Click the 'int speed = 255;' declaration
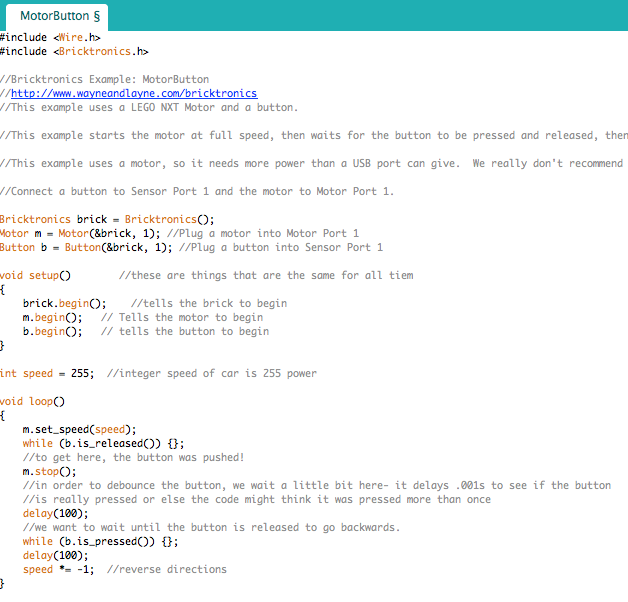 (x=47, y=374)
